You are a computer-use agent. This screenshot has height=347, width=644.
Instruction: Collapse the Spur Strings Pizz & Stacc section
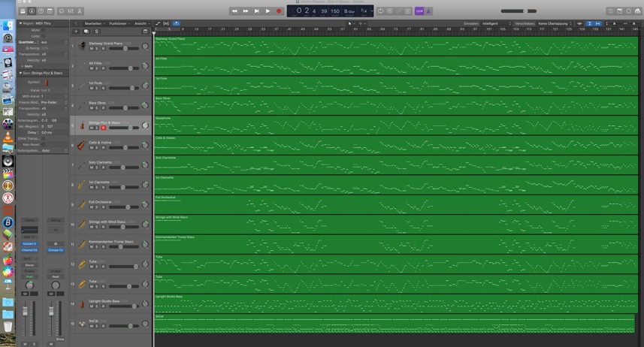[x=20, y=73]
